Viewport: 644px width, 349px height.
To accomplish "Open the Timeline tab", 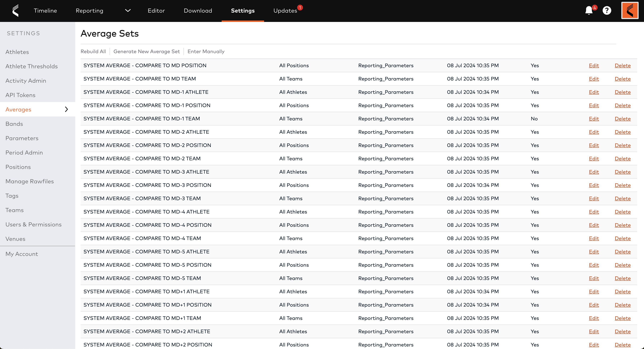I will coord(45,10).
